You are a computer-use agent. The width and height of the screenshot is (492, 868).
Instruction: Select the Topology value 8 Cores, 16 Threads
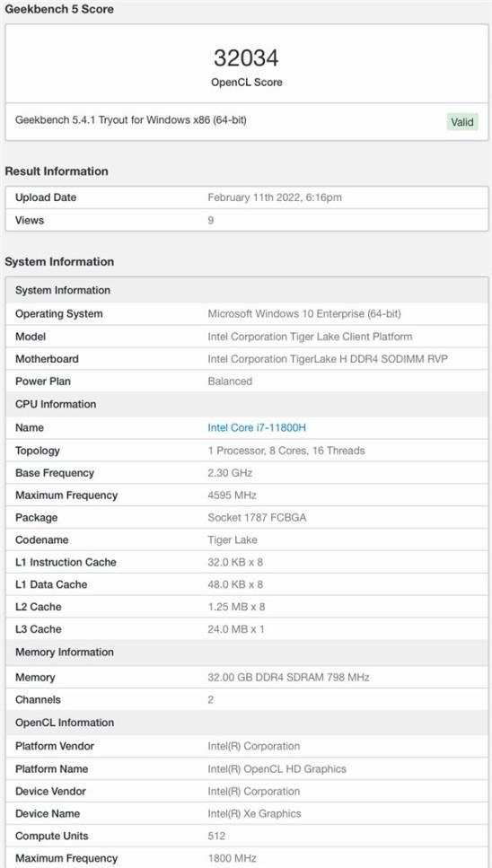(286, 451)
